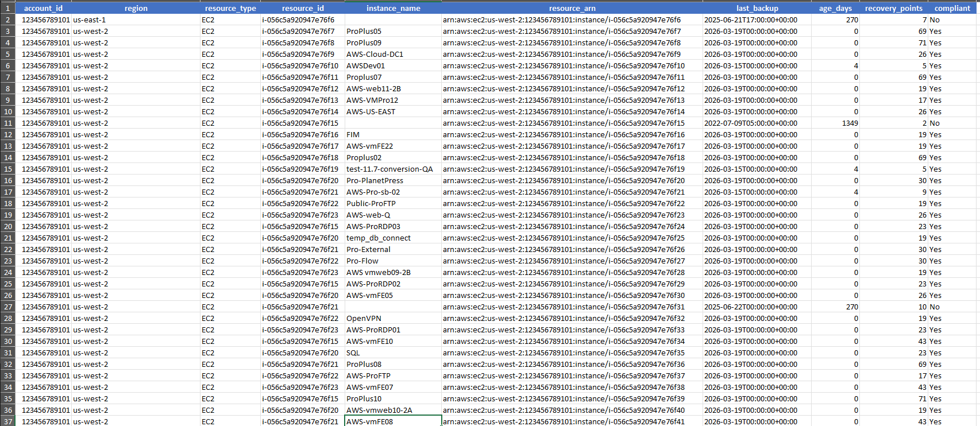Select entire row 11 via row header

pyautogui.click(x=7, y=123)
